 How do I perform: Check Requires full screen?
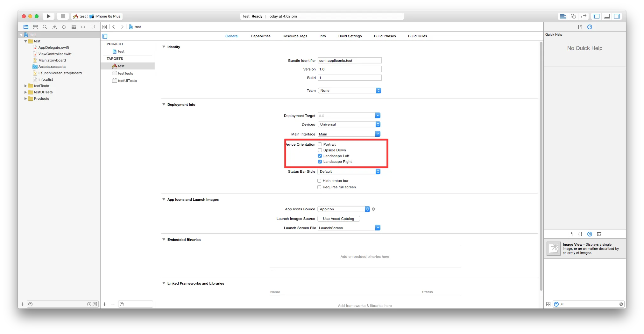click(x=319, y=187)
